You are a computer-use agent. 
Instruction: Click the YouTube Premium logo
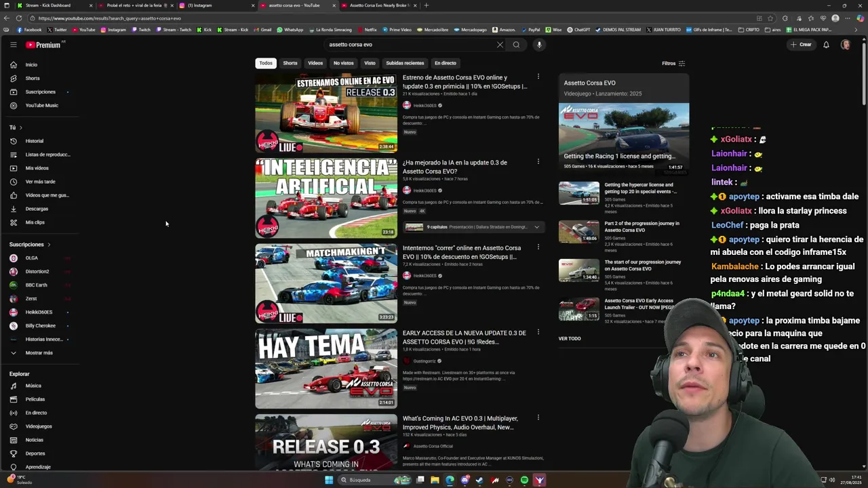[x=45, y=45]
